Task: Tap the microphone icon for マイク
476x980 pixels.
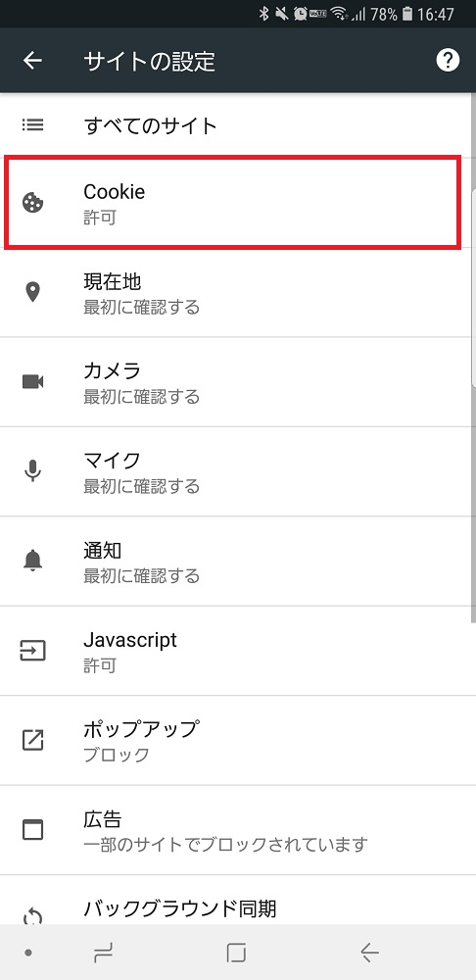Action: pyautogui.click(x=32, y=470)
